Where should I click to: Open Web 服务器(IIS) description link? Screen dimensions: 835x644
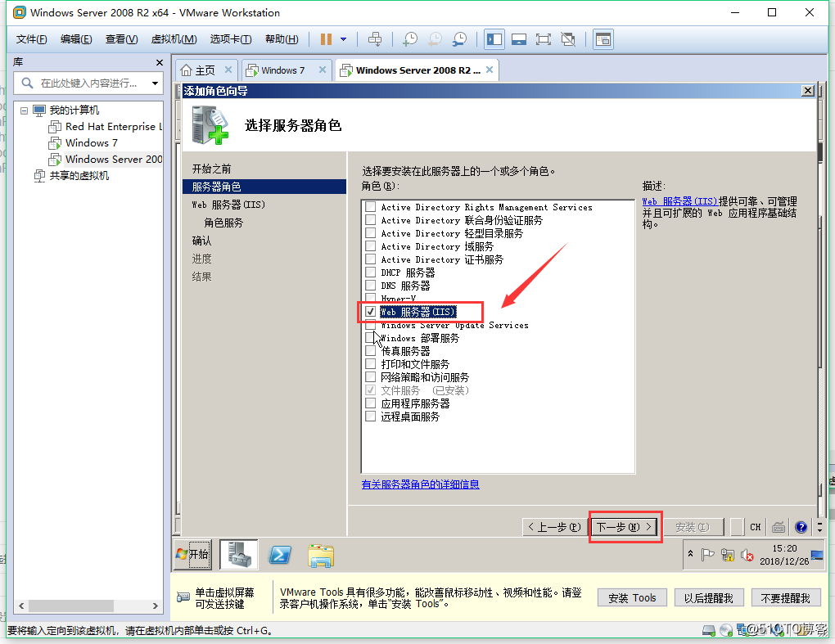click(679, 201)
